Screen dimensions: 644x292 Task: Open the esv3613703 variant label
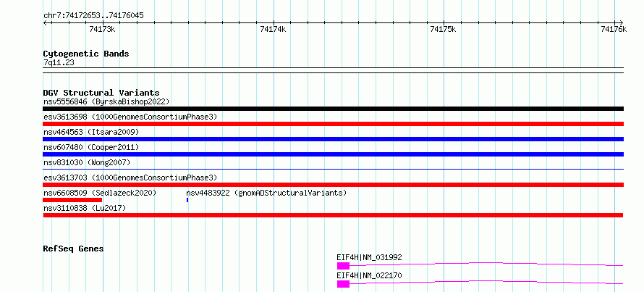(x=130, y=178)
